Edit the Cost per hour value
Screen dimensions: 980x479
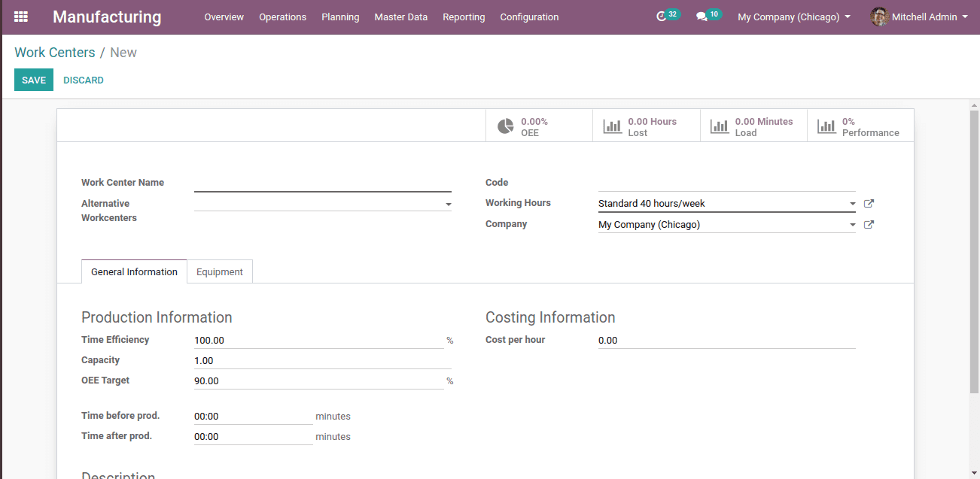coord(727,340)
